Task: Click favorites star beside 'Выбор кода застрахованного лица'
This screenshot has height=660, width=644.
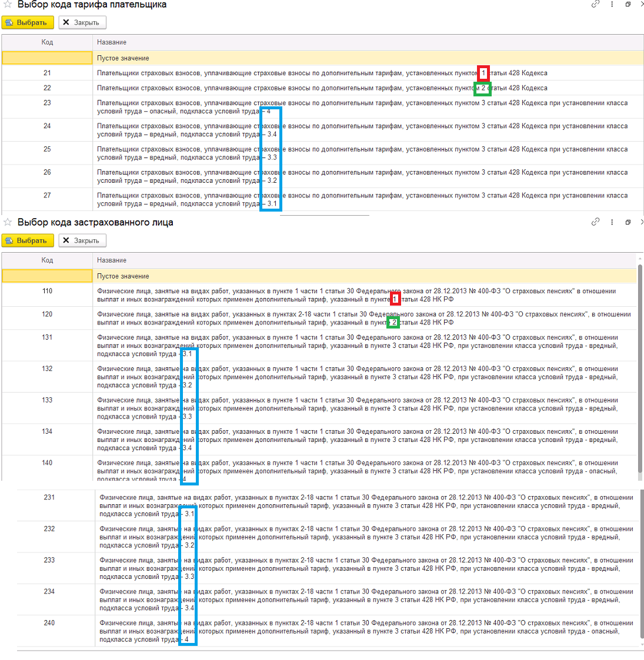Action: click(x=8, y=222)
